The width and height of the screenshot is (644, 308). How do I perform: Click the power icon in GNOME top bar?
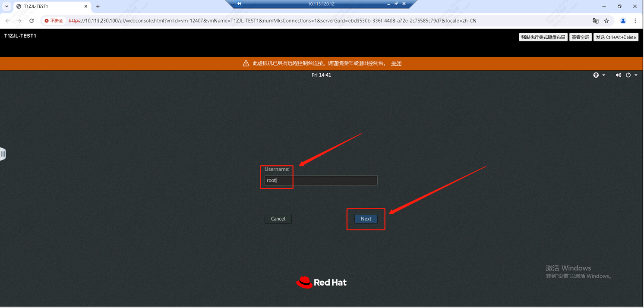click(x=628, y=75)
